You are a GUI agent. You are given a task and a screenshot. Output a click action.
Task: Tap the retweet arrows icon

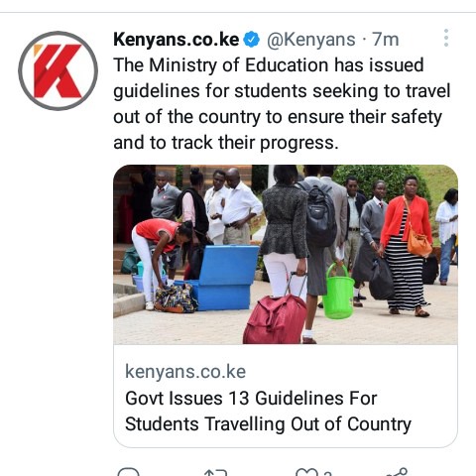point(215,472)
